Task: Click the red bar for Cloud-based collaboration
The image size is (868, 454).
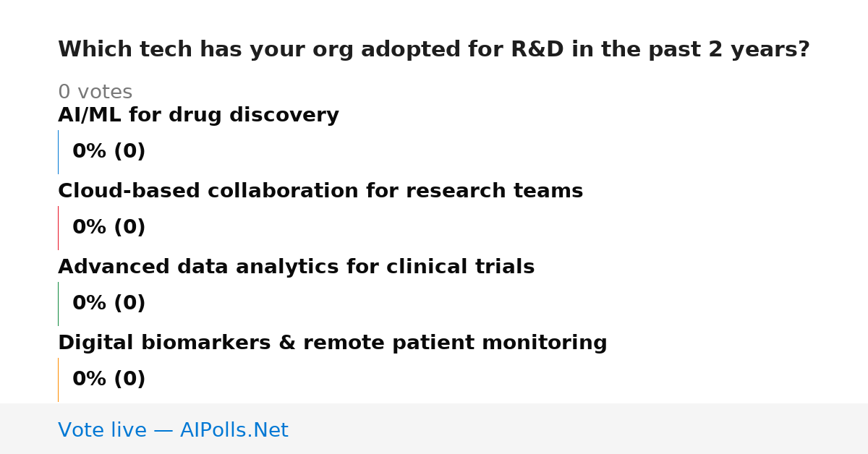Action: pos(59,228)
